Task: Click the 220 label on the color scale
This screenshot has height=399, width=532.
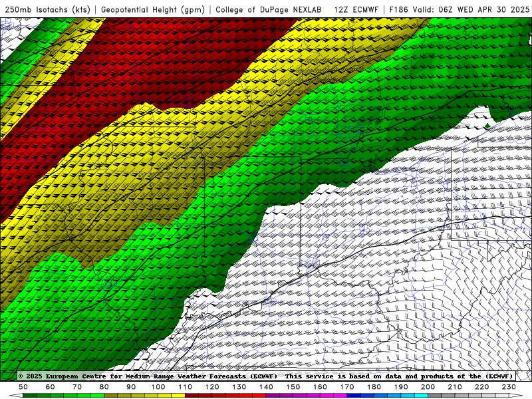Action: pyautogui.click(x=481, y=387)
